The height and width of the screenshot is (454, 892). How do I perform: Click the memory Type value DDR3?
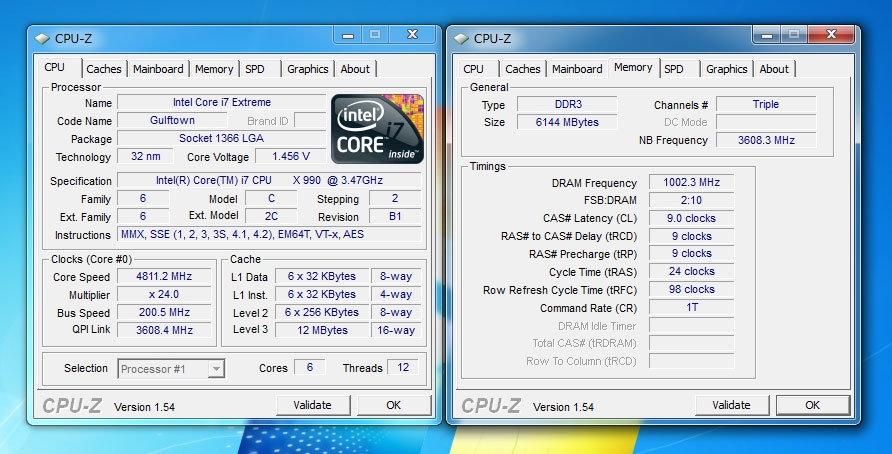(x=568, y=104)
